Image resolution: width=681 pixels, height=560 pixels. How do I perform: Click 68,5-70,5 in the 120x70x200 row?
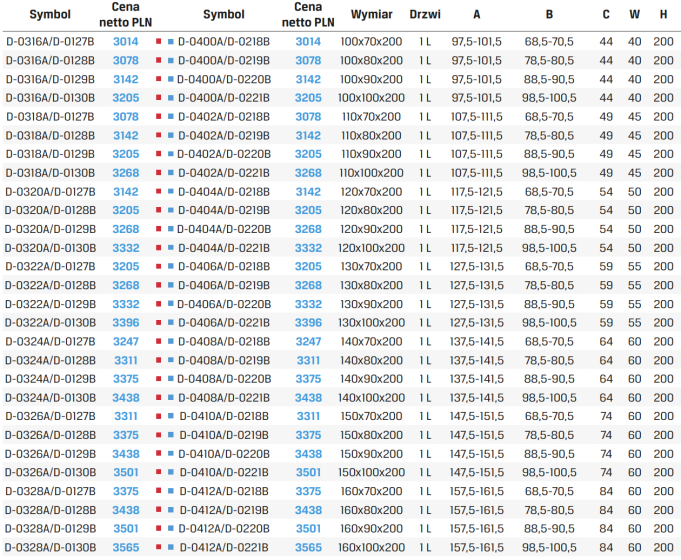549,192
